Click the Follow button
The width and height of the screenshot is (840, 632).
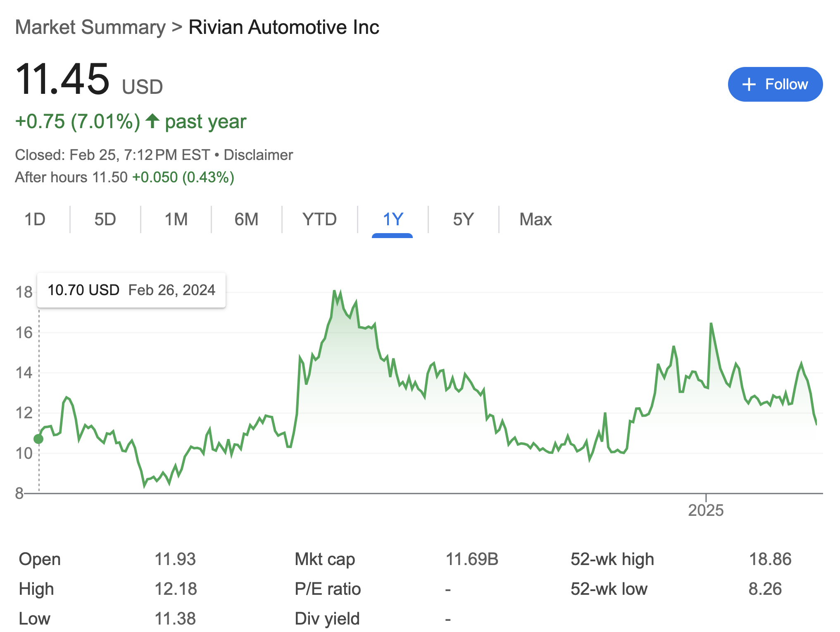(x=775, y=84)
